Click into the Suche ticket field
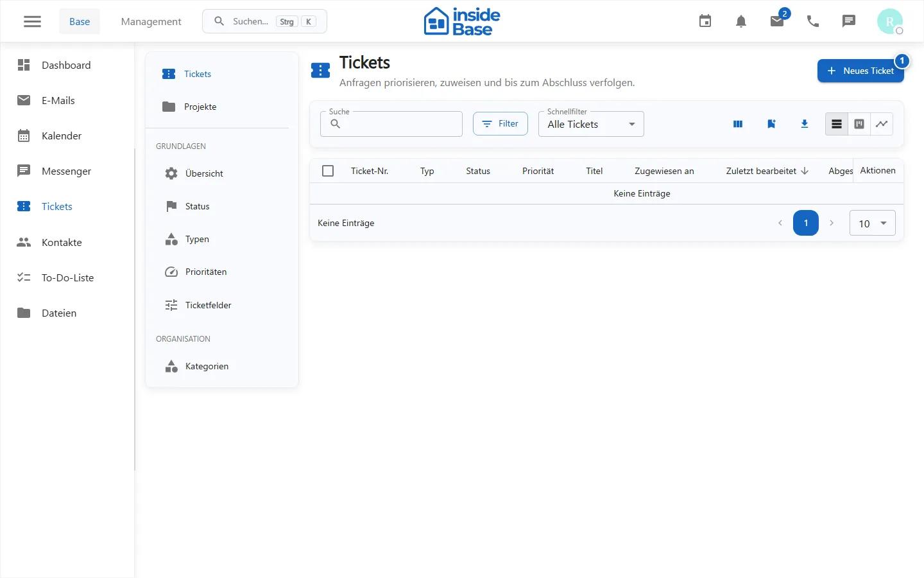The width and height of the screenshot is (924, 578). [391, 124]
